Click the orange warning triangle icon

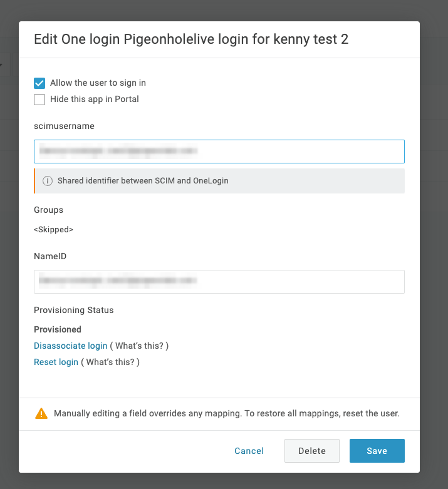(41, 413)
